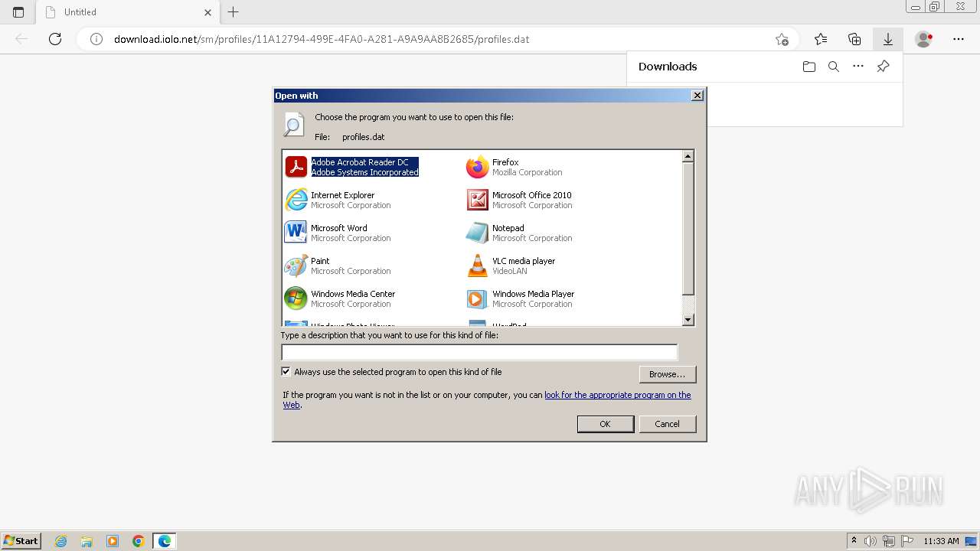Image resolution: width=980 pixels, height=551 pixels.
Task: Launch Chrome from the taskbar
Action: (x=138, y=541)
